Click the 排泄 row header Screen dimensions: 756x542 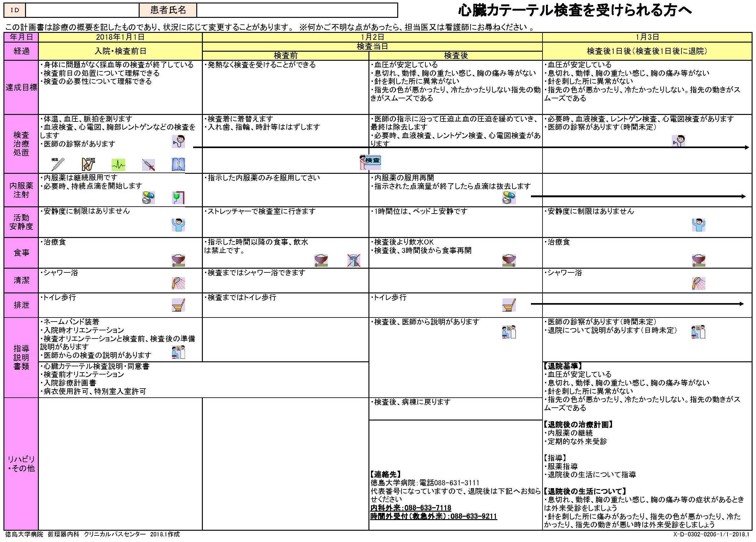point(21,305)
